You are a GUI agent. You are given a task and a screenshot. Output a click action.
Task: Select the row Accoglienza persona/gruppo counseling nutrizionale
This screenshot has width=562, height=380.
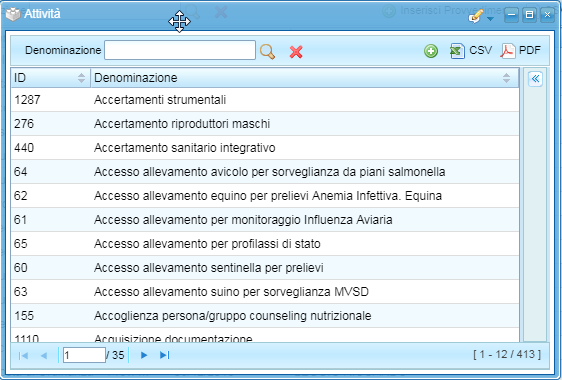point(265,316)
